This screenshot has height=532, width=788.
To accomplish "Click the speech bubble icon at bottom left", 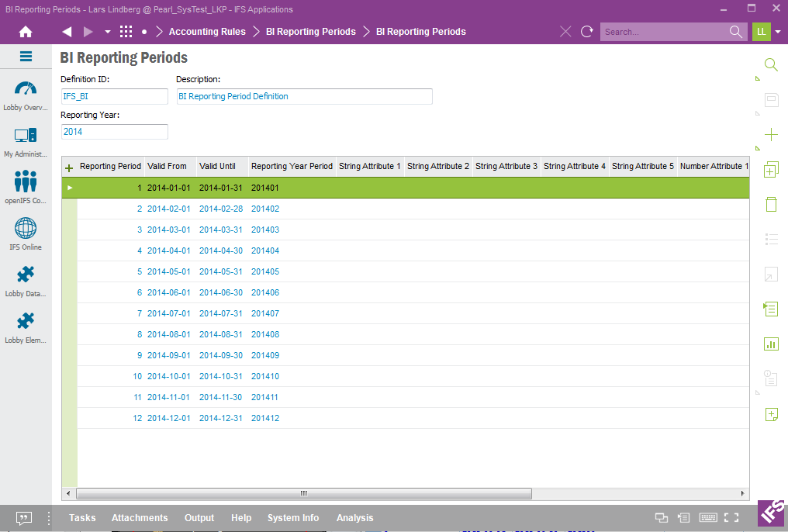I will (x=23, y=518).
